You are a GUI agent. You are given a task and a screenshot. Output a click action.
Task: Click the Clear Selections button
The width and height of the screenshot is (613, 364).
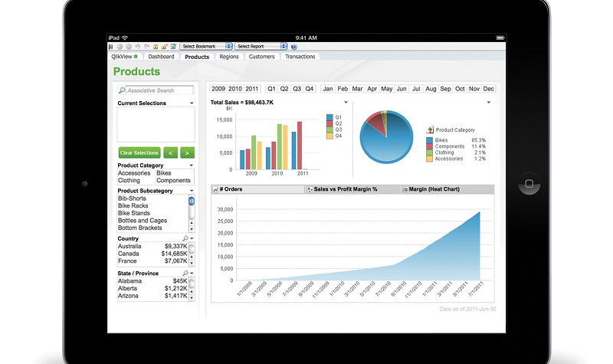coord(139,152)
